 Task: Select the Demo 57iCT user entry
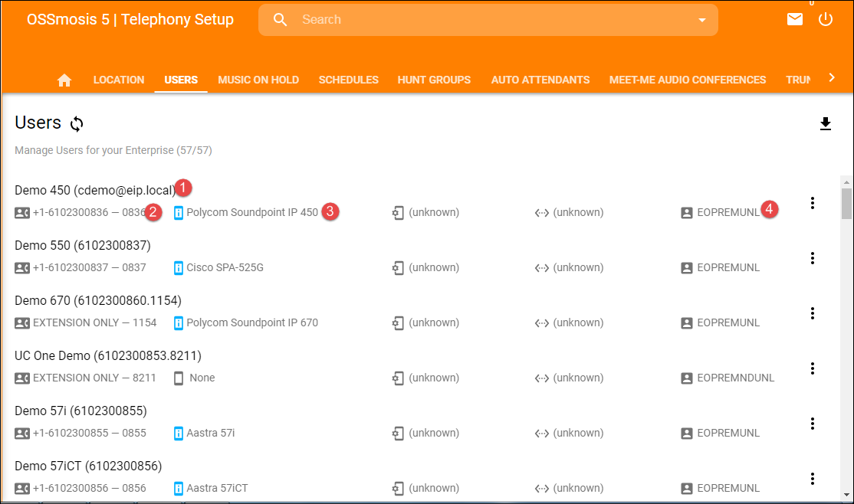88,466
